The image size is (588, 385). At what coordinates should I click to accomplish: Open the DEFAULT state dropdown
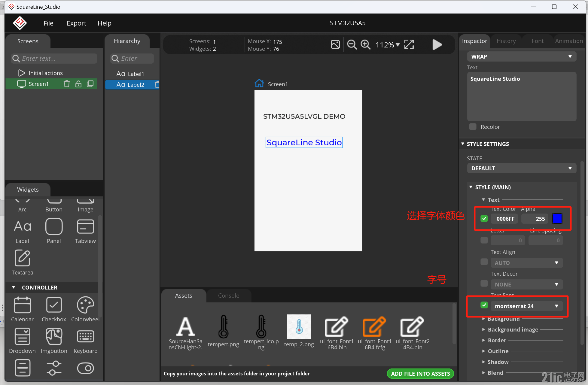(522, 168)
